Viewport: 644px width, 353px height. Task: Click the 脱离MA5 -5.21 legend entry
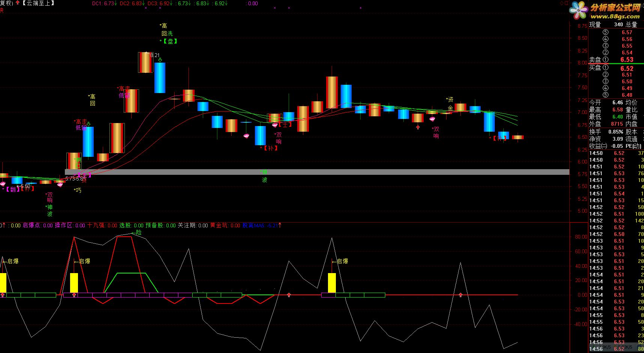(262, 225)
